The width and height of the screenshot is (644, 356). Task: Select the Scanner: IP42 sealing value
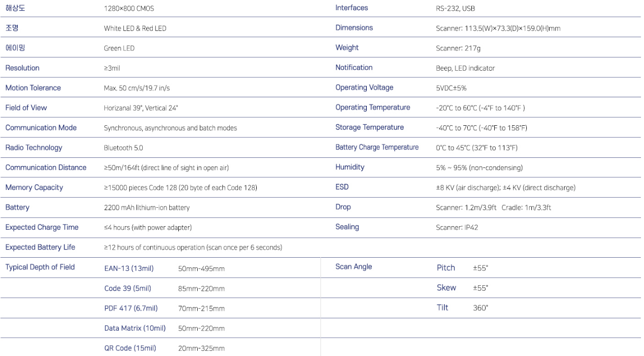(457, 227)
